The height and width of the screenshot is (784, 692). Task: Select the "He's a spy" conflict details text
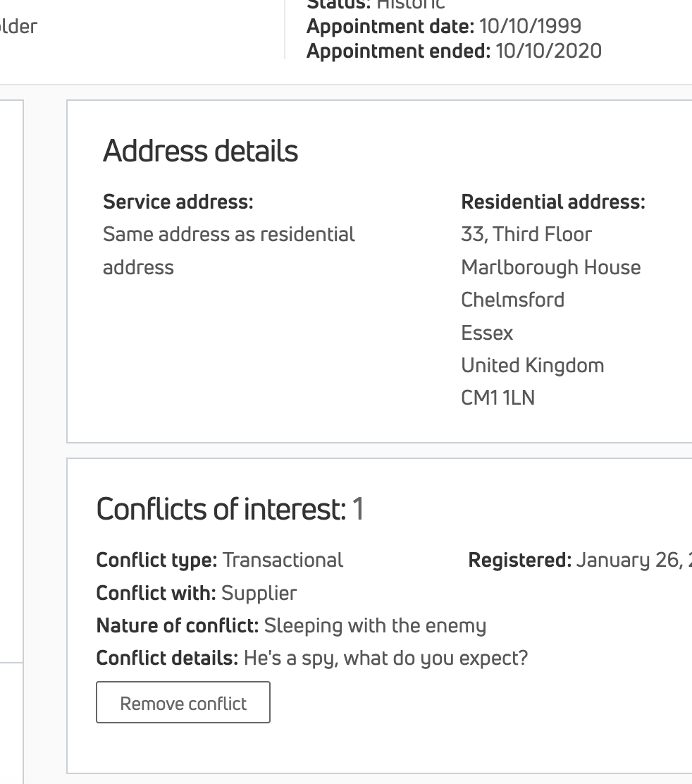click(x=385, y=659)
